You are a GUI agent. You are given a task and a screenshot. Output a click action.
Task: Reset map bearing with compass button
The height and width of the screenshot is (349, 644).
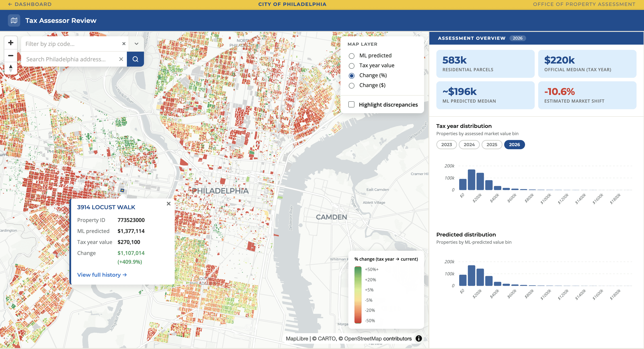tap(11, 68)
